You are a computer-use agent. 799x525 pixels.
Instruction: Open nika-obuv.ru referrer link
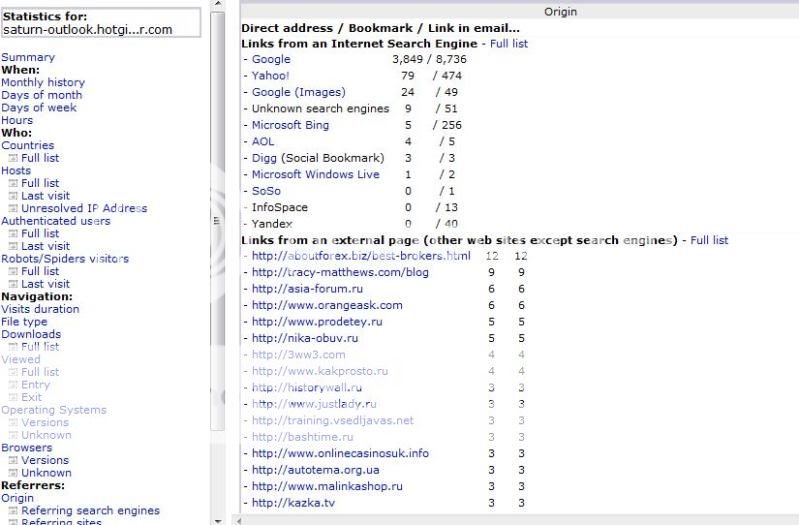pyautogui.click(x=305, y=338)
